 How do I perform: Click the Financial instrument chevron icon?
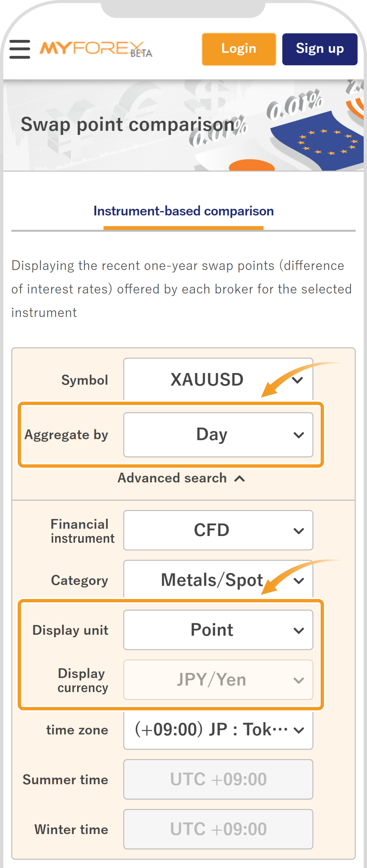[299, 531]
